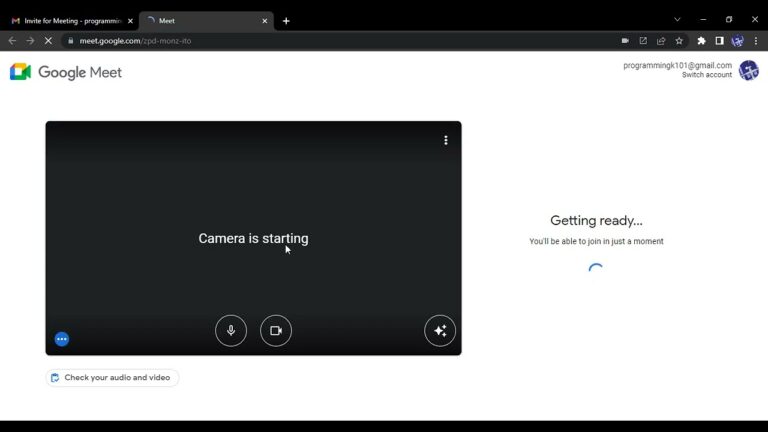Viewport: 768px width, 432px height.
Task: Minimize the browser window
Action: click(703, 20)
